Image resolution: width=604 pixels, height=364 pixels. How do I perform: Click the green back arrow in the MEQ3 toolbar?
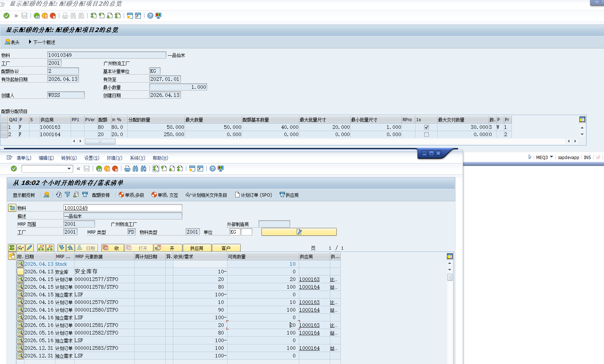tap(37, 16)
